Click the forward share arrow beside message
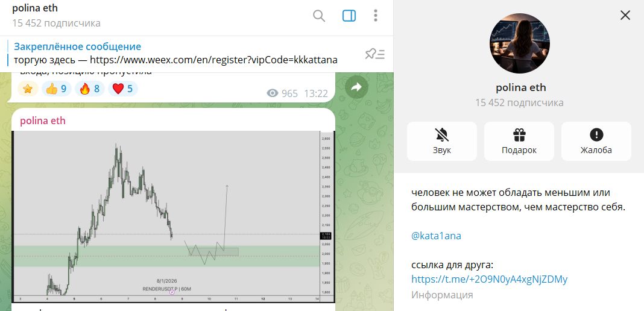The width and height of the screenshot is (644, 311). click(x=356, y=88)
